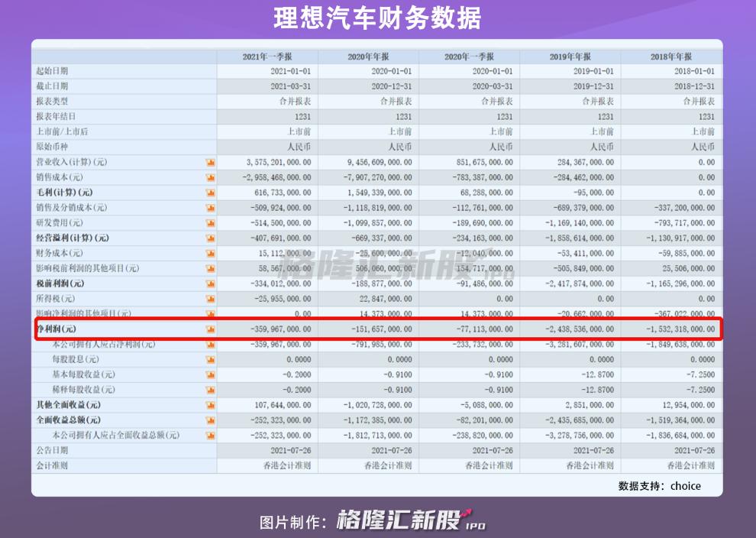Click revenue value 3,575,201,000.00
This screenshot has width=756, height=538.
pyautogui.click(x=279, y=163)
